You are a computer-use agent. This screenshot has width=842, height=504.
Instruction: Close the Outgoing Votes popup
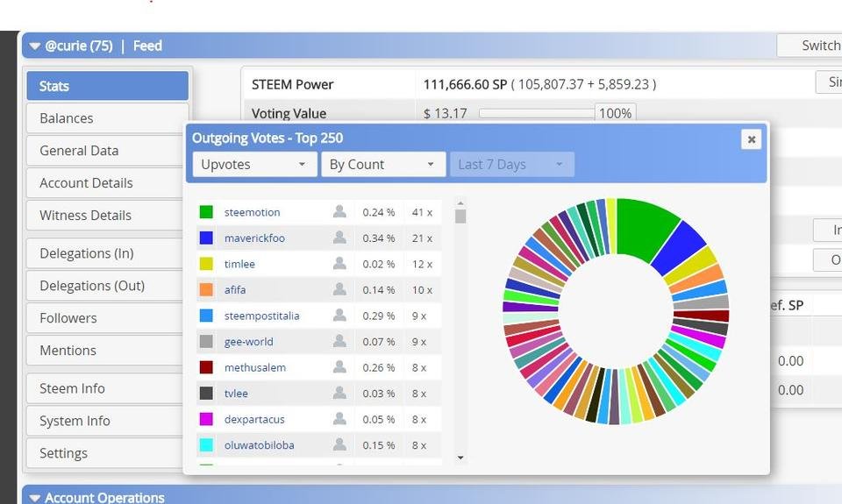(752, 139)
